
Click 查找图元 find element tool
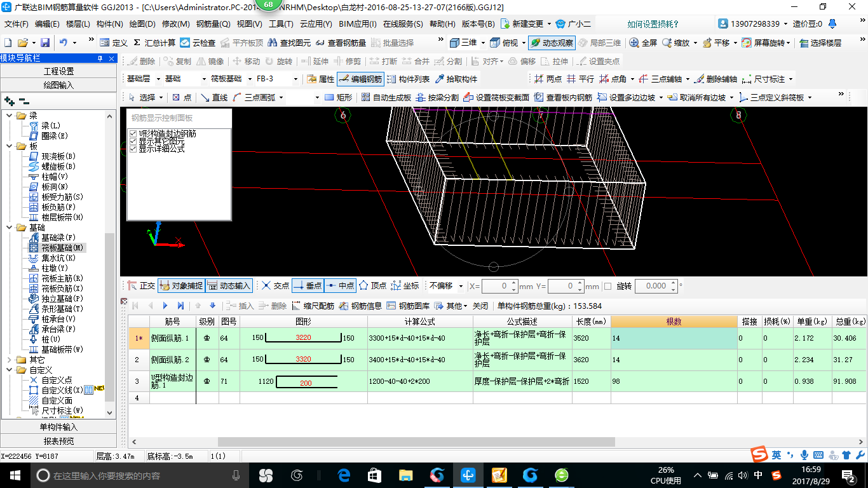(290, 43)
